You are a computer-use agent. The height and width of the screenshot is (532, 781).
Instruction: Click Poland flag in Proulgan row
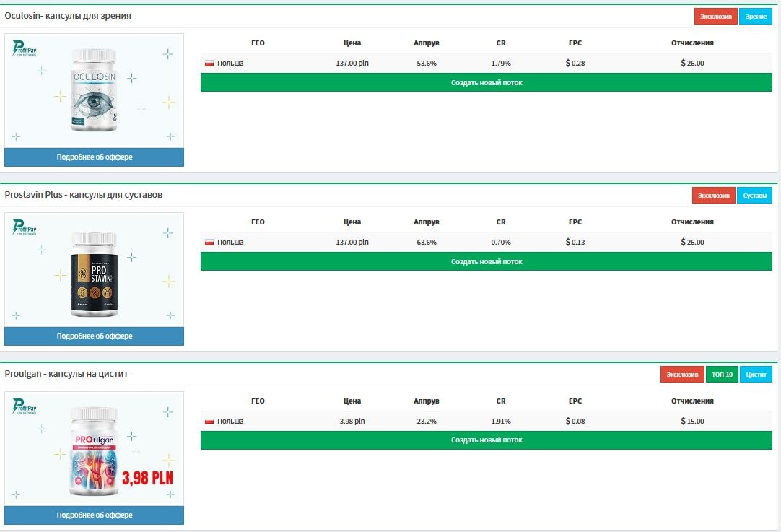(x=209, y=421)
